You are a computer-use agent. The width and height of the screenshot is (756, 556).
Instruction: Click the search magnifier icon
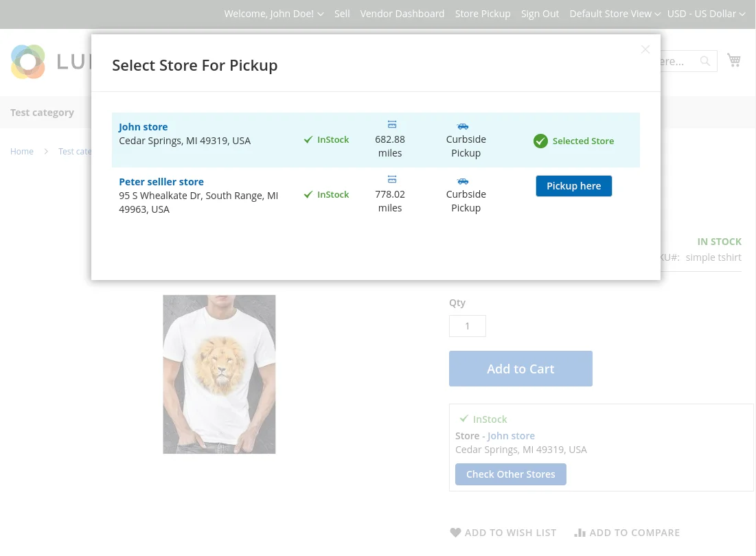pos(705,61)
